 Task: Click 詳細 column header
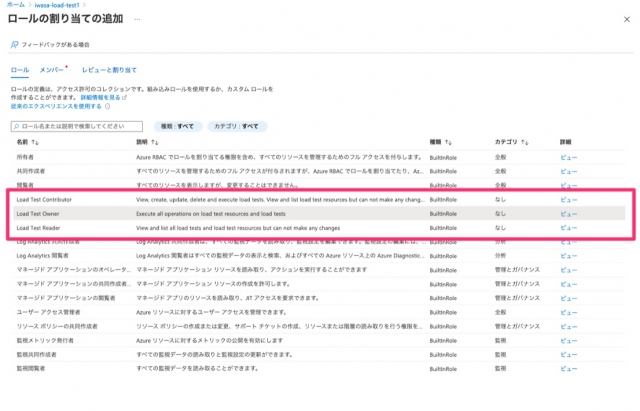pyautogui.click(x=565, y=142)
